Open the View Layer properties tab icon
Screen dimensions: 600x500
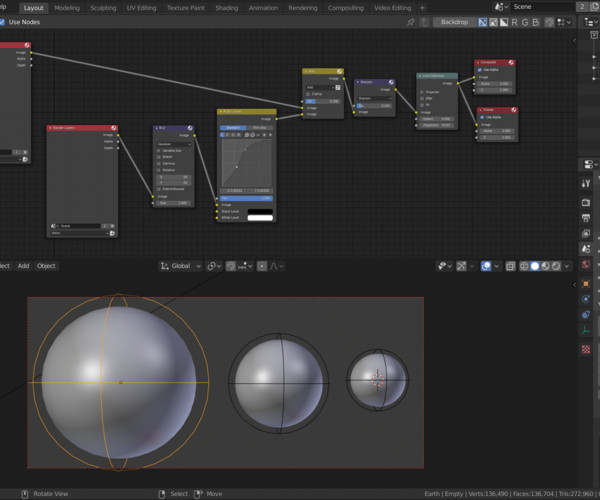tap(586, 233)
